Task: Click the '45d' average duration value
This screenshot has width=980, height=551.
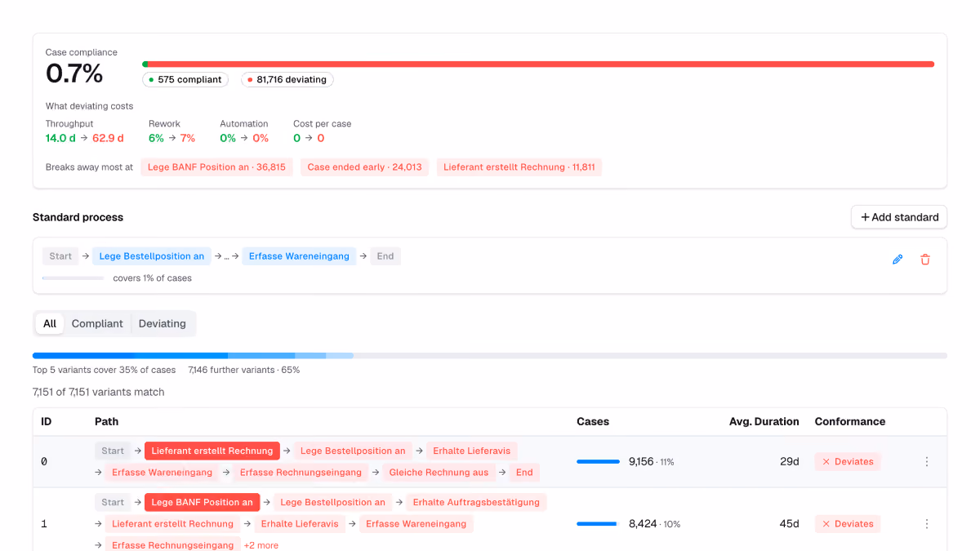Action: pos(789,524)
